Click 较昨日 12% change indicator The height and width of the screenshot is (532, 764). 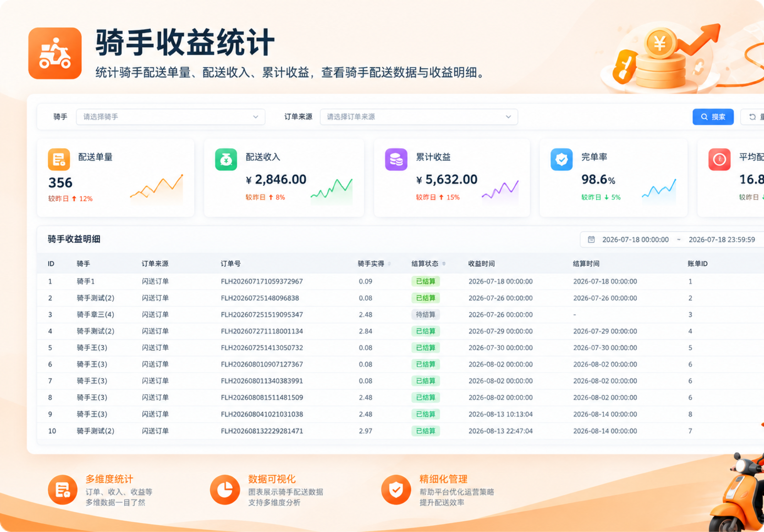pyautogui.click(x=70, y=199)
